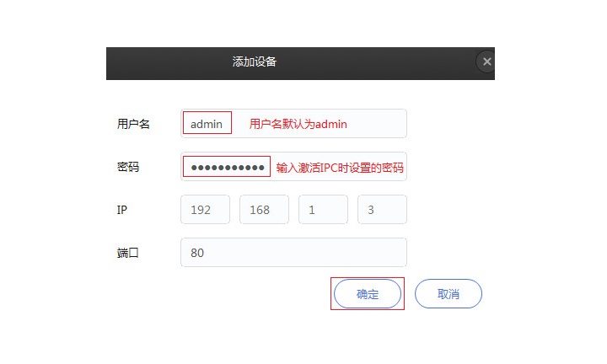Close the 添加设备 dialog with X icon
The image size is (607, 364).
pos(486,62)
